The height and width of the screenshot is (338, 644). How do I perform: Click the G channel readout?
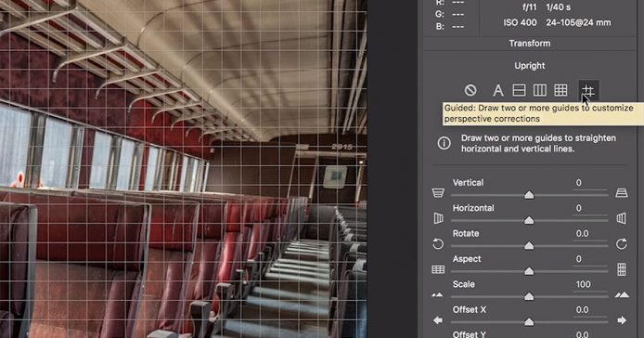tap(450, 14)
